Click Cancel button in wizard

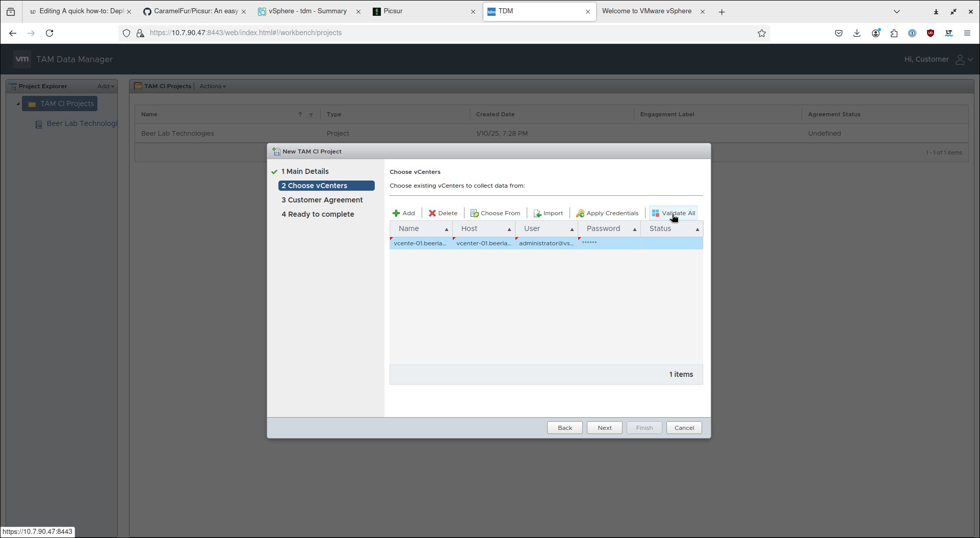684,428
